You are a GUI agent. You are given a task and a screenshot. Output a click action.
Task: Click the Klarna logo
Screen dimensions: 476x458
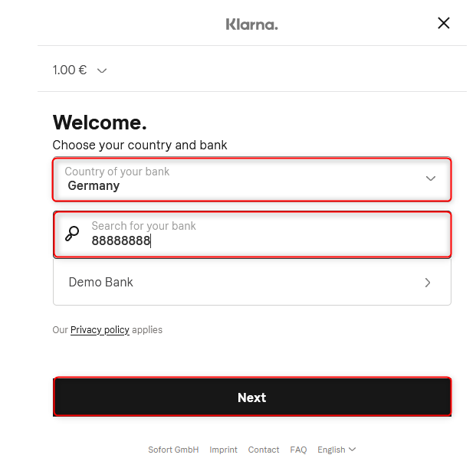[x=251, y=25]
